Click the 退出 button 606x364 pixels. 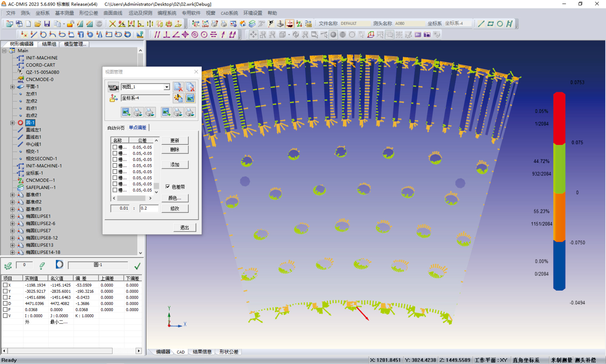coord(184,227)
